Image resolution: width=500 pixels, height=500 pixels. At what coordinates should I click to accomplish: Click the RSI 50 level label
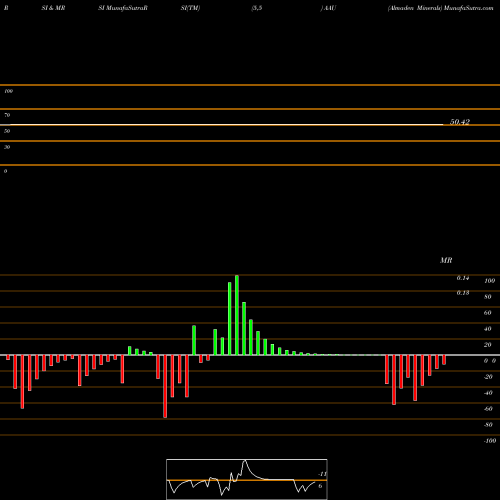tap(7, 131)
